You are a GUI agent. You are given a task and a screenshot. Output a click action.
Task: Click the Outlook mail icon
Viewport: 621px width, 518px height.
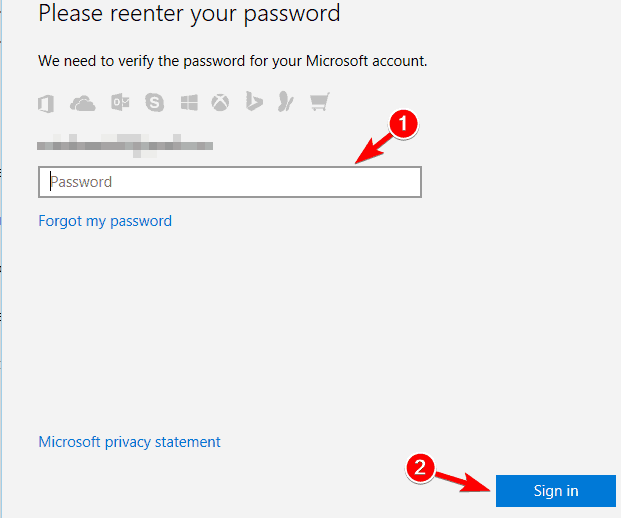[120, 103]
